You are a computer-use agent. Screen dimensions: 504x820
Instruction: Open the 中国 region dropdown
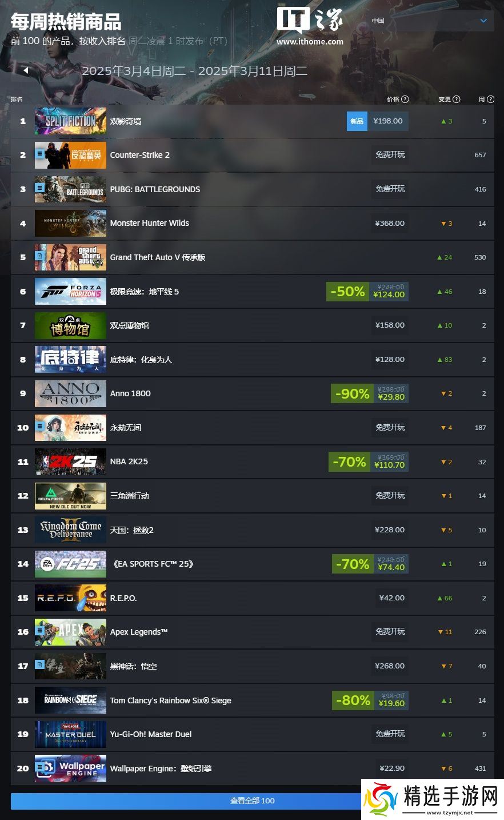pos(431,21)
